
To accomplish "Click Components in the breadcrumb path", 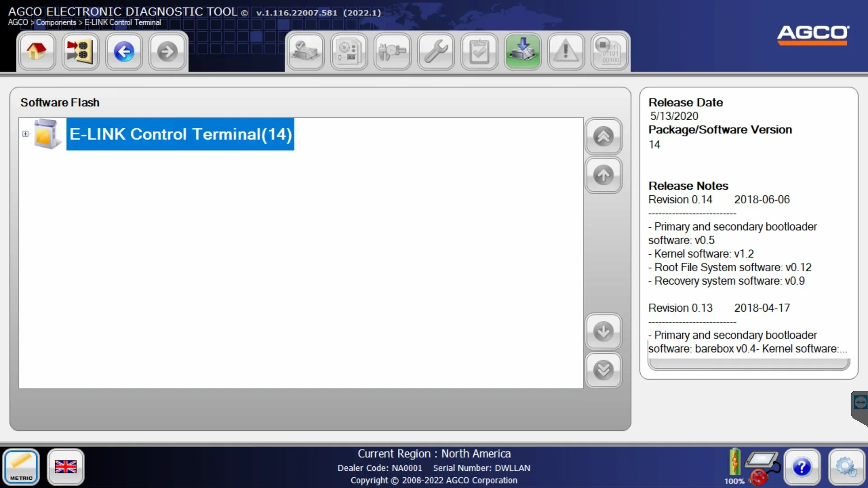I will (x=56, y=23).
